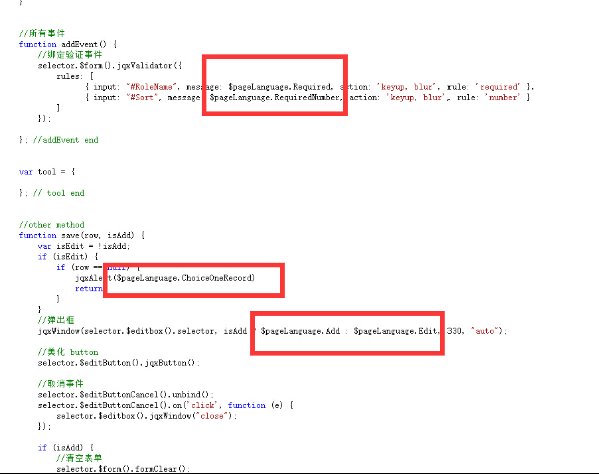Click $pageLanguage.ChoiceOneRecord text
The height and width of the screenshot is (474, 599).
pos(185,278)
